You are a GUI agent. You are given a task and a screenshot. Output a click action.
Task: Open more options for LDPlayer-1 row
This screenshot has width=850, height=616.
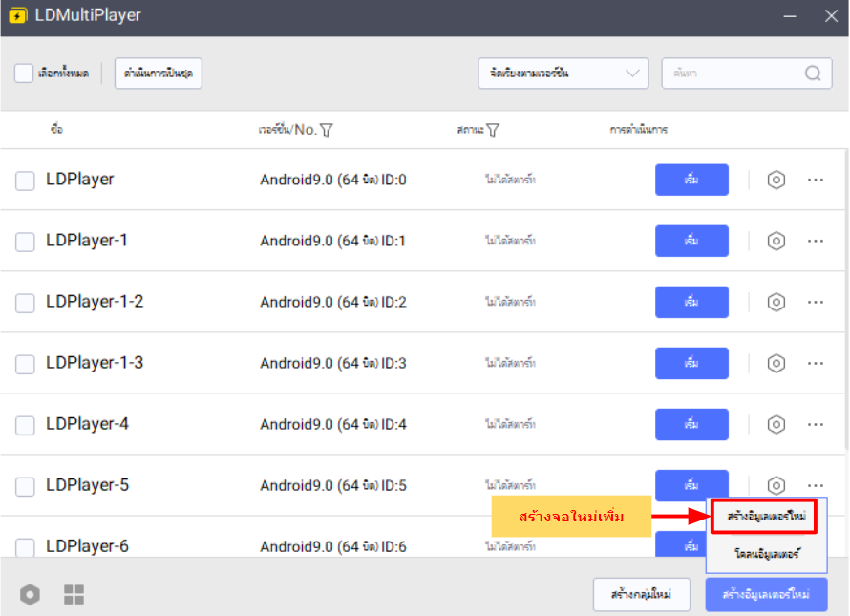tap(816, 241)
